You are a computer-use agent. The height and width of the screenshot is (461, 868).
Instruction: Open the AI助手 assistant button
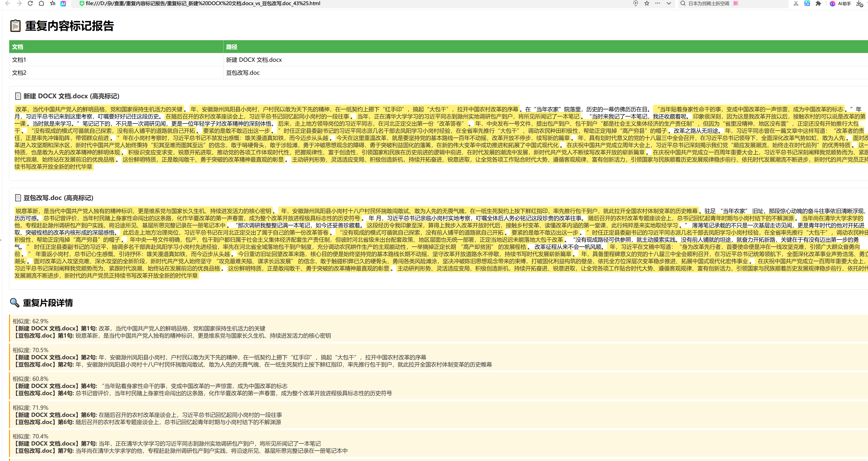click(840, 3)
